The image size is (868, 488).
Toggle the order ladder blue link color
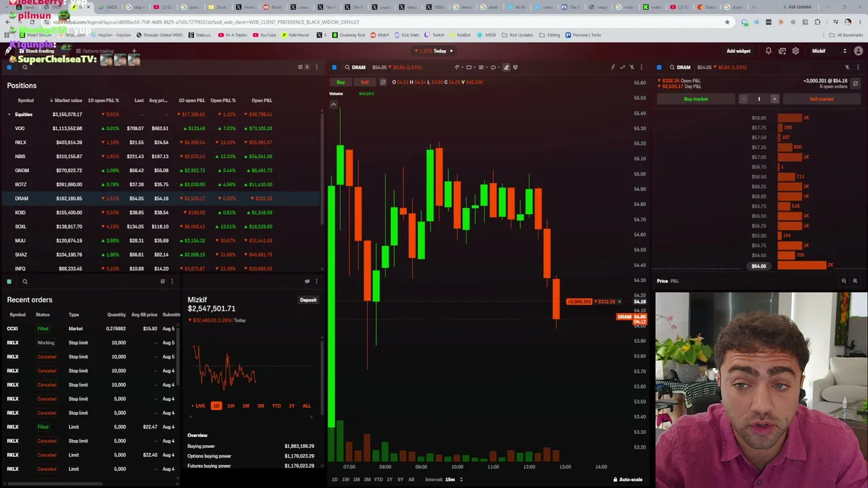click(x=659, y=67)
